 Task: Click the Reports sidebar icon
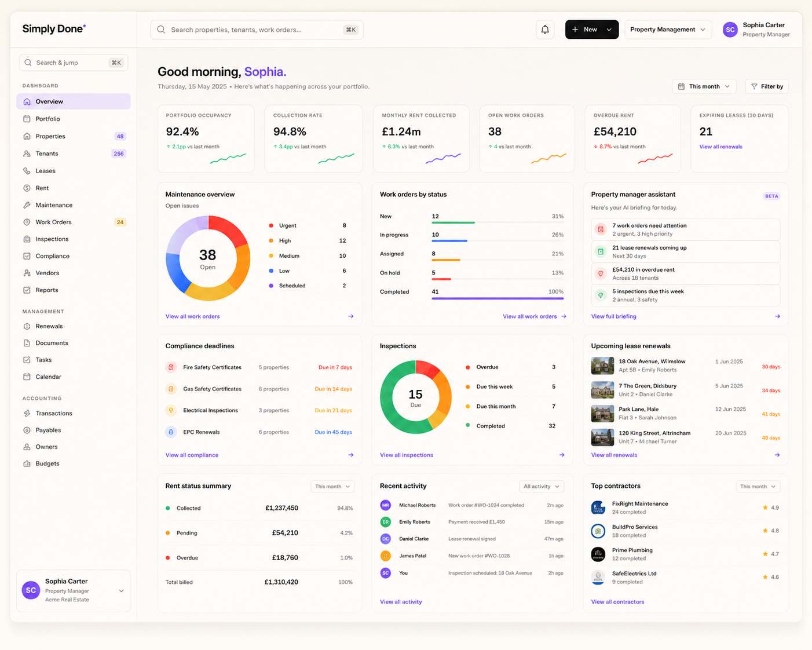pos(27,290)
